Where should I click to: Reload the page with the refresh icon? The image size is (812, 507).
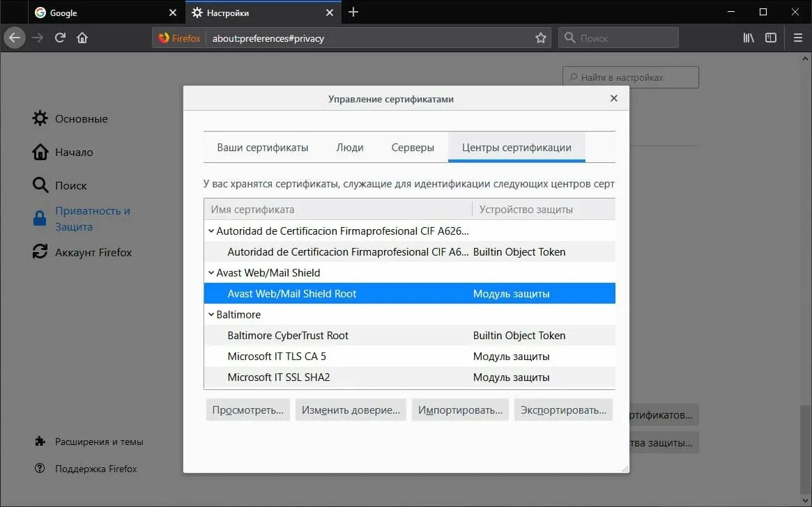(x=60, y=38)
